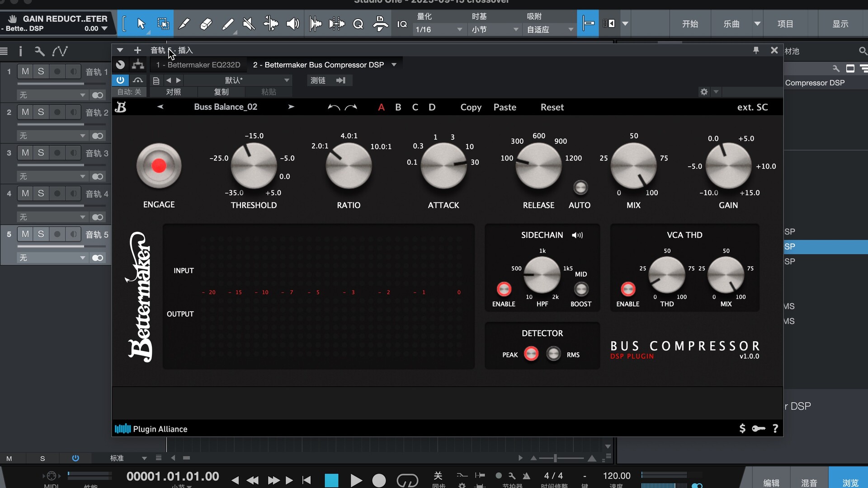Screen dimensions: 868x488
Task: Open the Plugin Alliance dollar store icon
Action: tap(742, 428)
